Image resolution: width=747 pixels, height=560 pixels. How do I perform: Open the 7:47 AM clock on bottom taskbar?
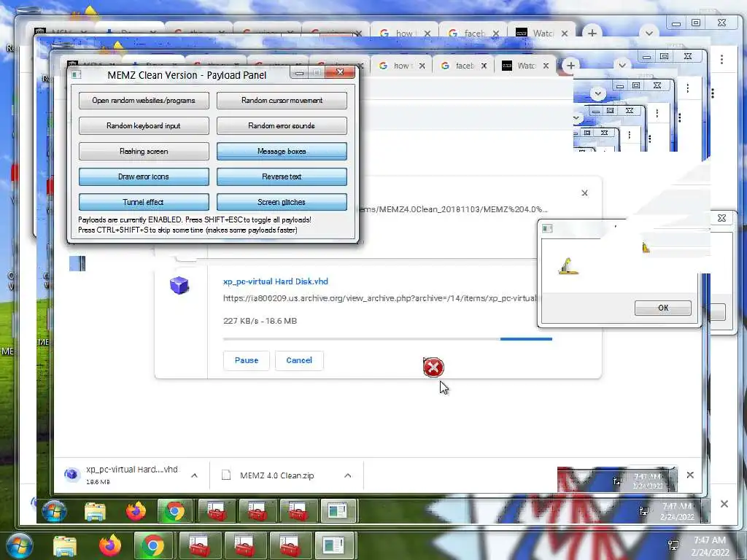[x=710, y=545]
